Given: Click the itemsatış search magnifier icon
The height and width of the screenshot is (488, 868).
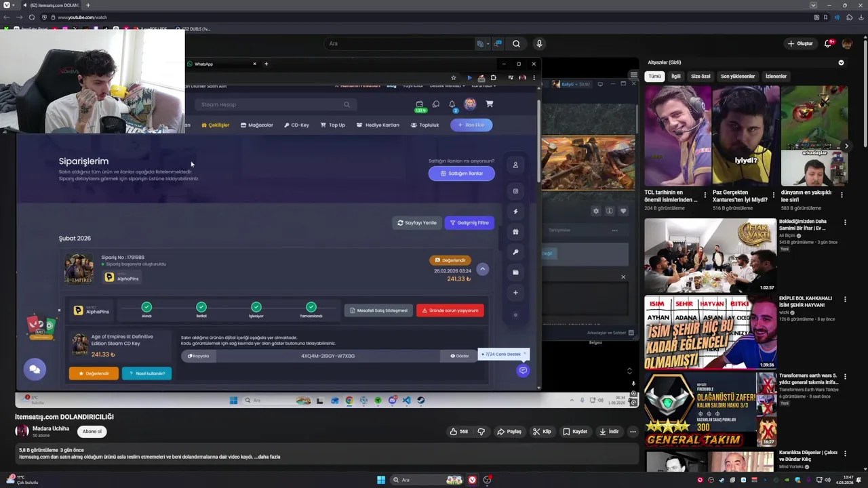Looking at the screenshot, I should tap(347, 104).
